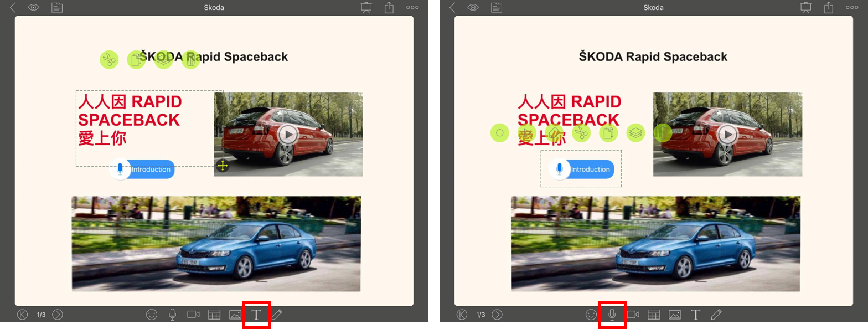Tap the share icon in right screenshot
Viewport: 868px width, 329px height.
pos(829,7)
